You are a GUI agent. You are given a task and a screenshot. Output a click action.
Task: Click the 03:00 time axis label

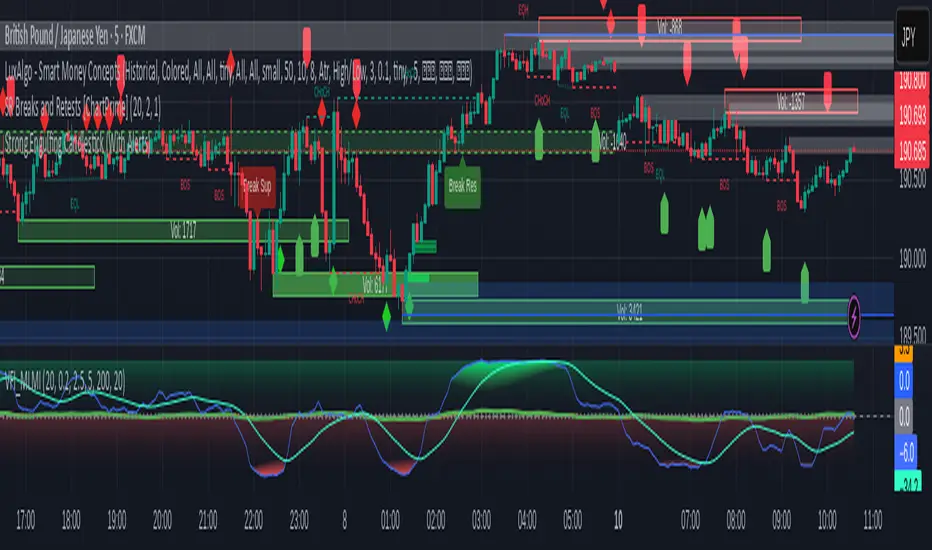(x=481, y=520)
